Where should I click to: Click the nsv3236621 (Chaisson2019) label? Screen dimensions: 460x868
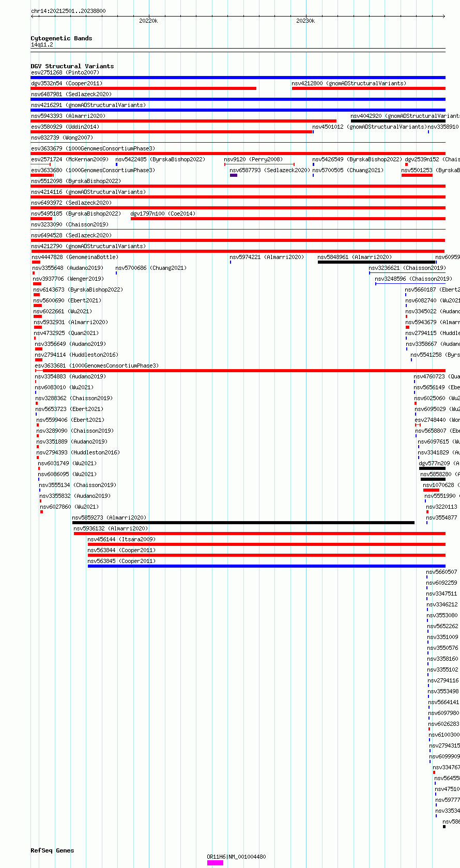[x=407, y=268]
